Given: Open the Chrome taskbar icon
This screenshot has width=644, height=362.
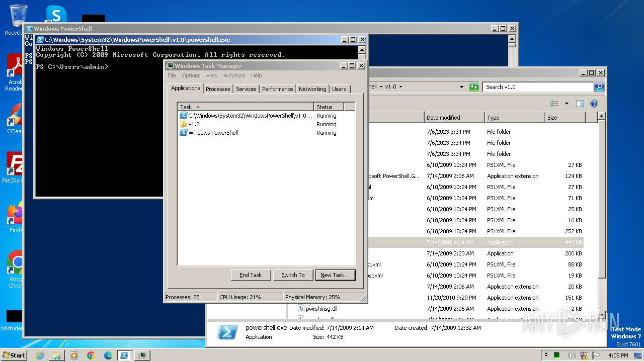Looking at the screenshot, I should pyautogui.click(x=91, y=355).
